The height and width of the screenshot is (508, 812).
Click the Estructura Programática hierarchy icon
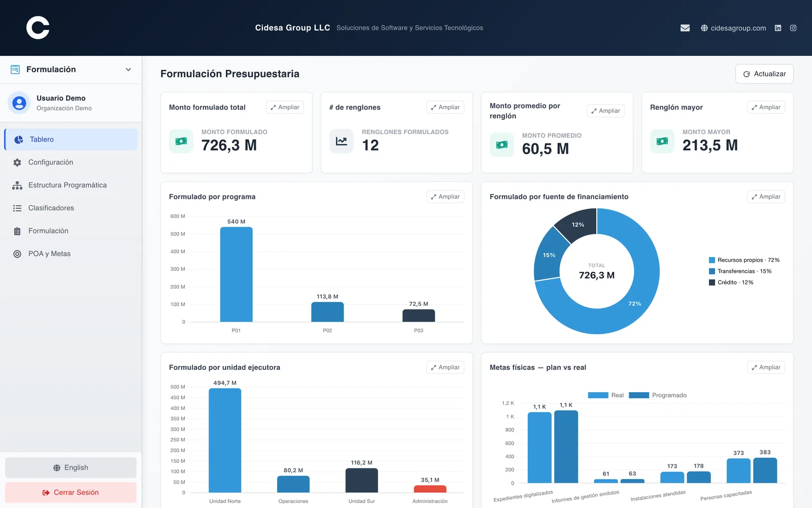pos(17,185)
